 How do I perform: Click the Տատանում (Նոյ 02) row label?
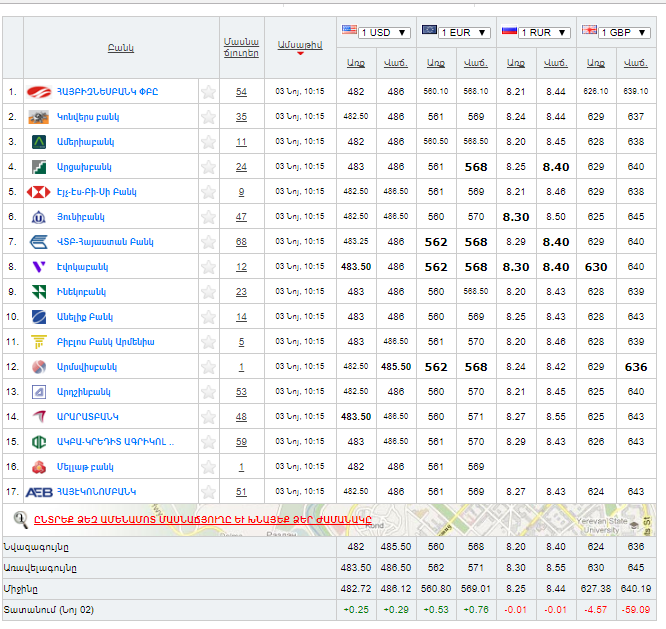point(48,610)
